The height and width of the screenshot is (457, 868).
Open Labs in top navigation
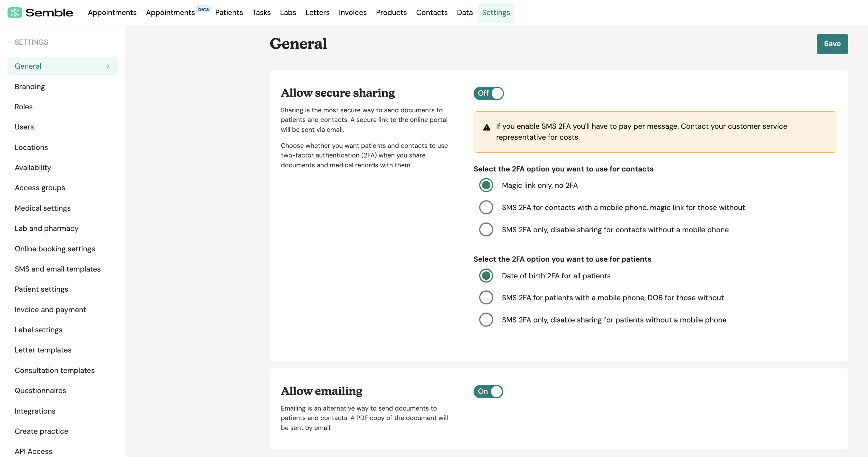point(288,13)
